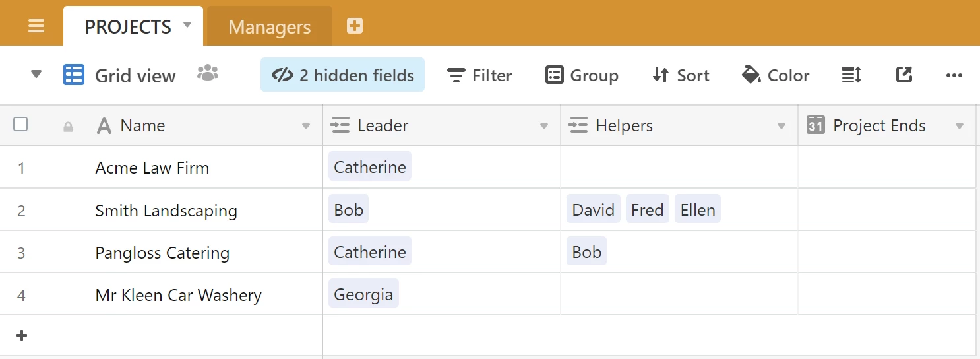Click the Grid view grid icon
This screenshot has height=359, width=980.
73,75
